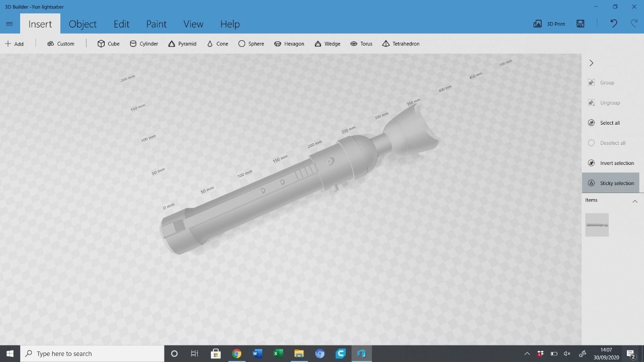Open the Dropbox tray icon
Image resolution: width=644 pixels, height=362 pixels.
coord(540,353)
